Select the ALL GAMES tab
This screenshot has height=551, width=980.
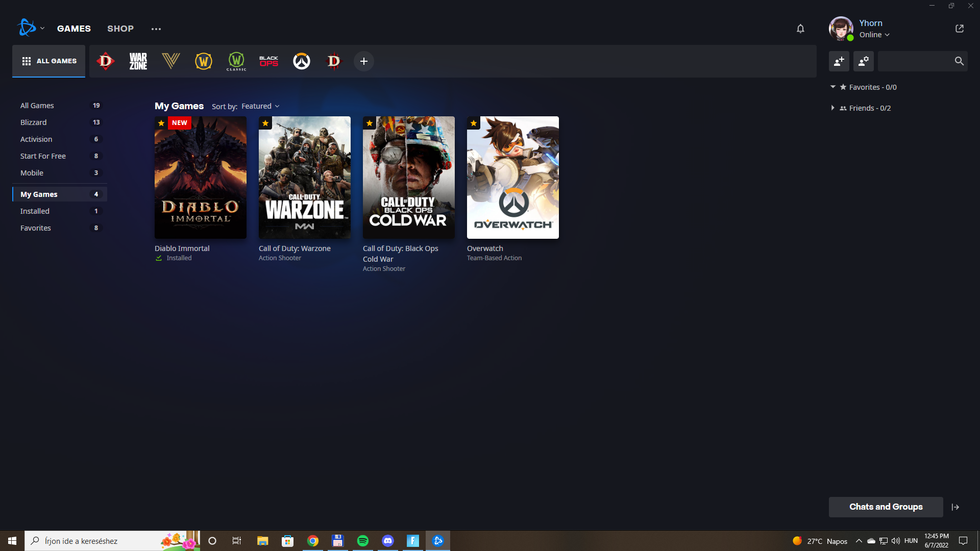pos(49,61)
